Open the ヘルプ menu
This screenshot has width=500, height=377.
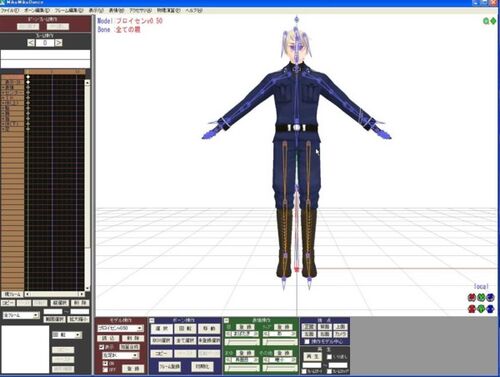[x=194, y=11]
